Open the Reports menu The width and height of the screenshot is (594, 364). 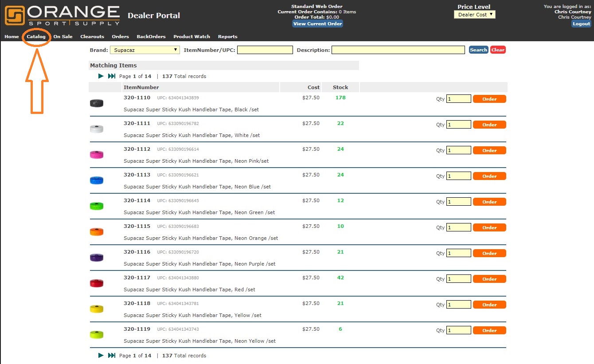(x=228, y=37)
